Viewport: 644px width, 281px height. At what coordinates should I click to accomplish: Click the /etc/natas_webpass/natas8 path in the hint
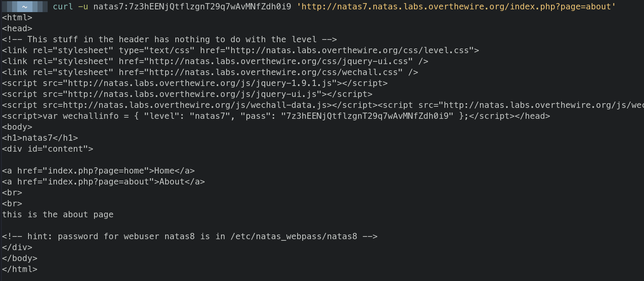click(294, 236)
